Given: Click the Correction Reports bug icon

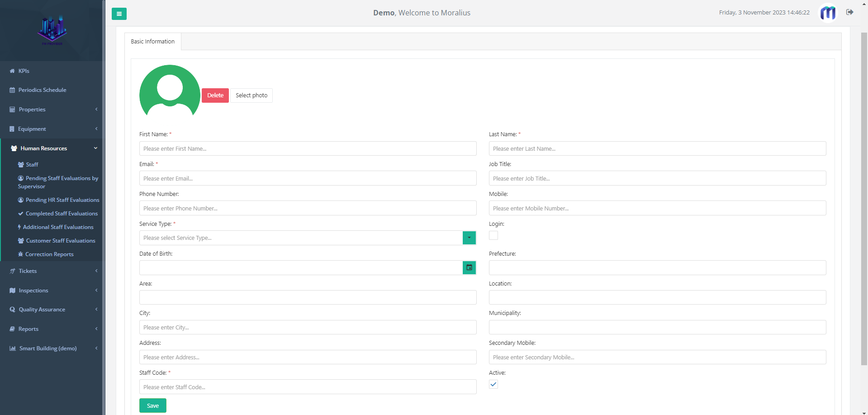Looking at the screenshot, I should pos(20,254).
